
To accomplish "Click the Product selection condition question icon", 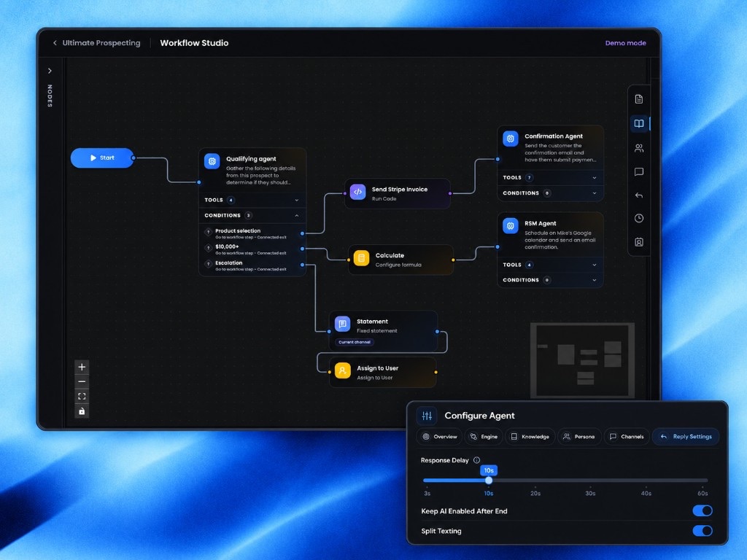I will click(x=208, y=232).
